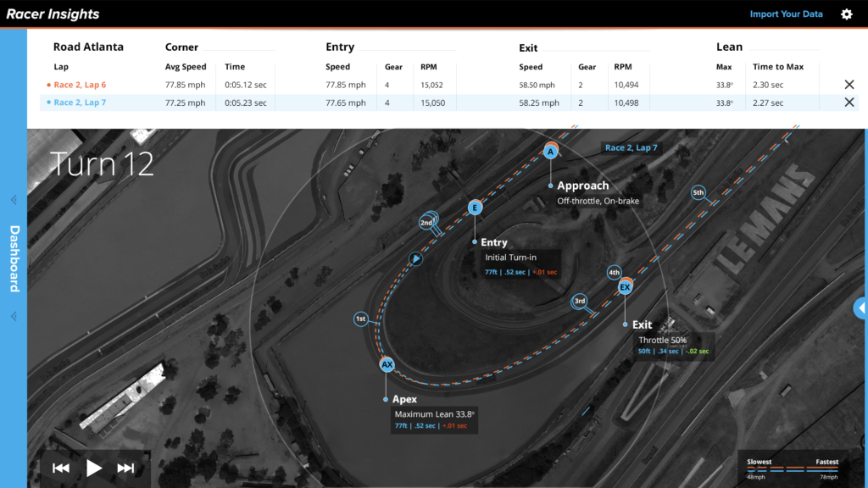Click the speed legend color bar
868x488 pixels.
click(x=792, y=469)
